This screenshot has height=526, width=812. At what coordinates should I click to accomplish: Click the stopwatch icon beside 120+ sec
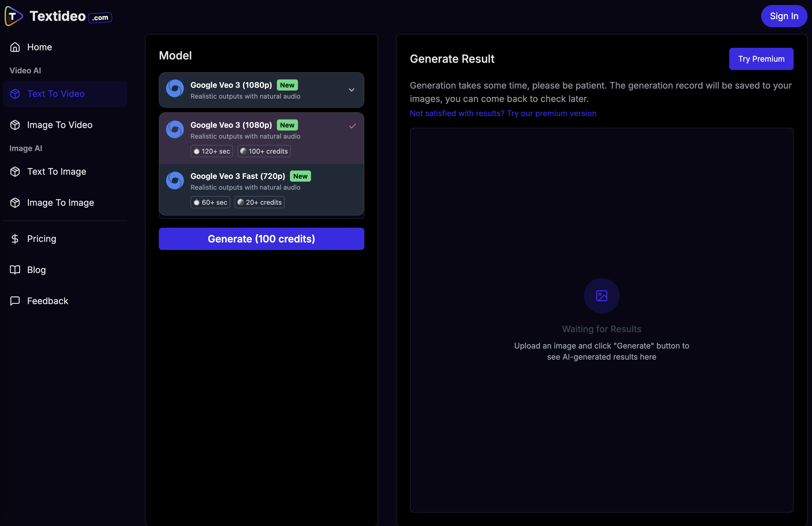pyautogui.click(x=197, y=151)
